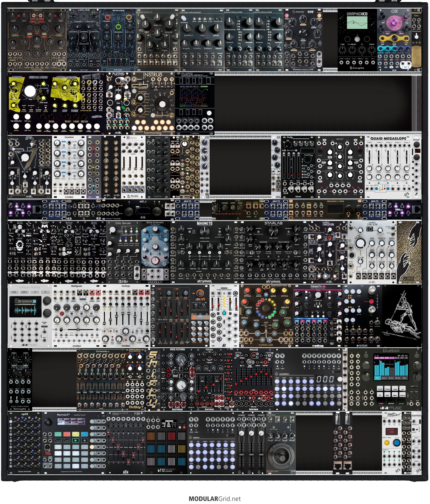
Task: Open the Random Sampler module
Action: tap(158, 40)
